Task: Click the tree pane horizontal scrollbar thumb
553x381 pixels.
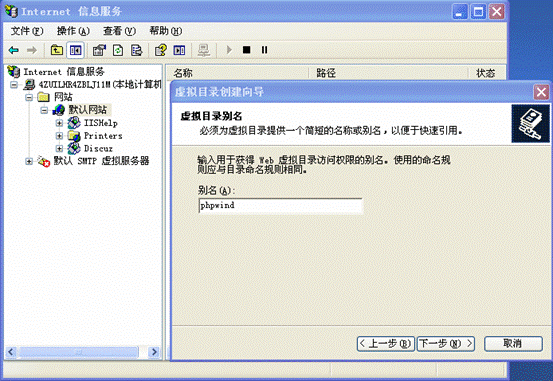Action: pyautogui.click(x=79, y=352)
